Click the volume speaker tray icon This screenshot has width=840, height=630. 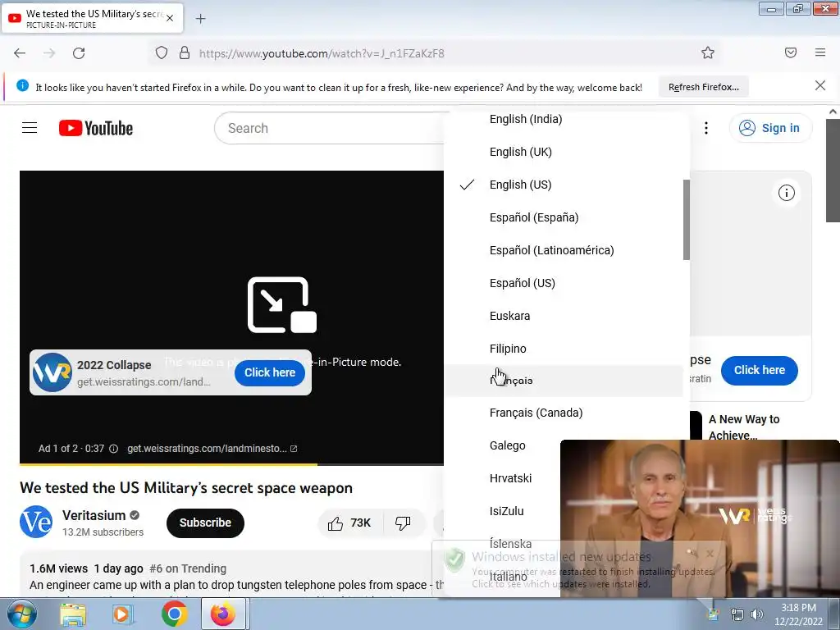(x=757, y=614)
